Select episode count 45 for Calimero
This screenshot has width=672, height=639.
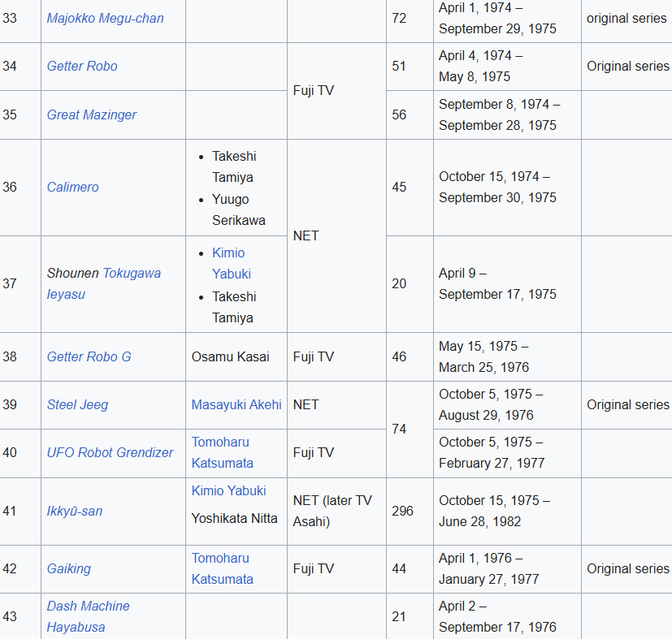pyautogui.click(x=399, y=188)
